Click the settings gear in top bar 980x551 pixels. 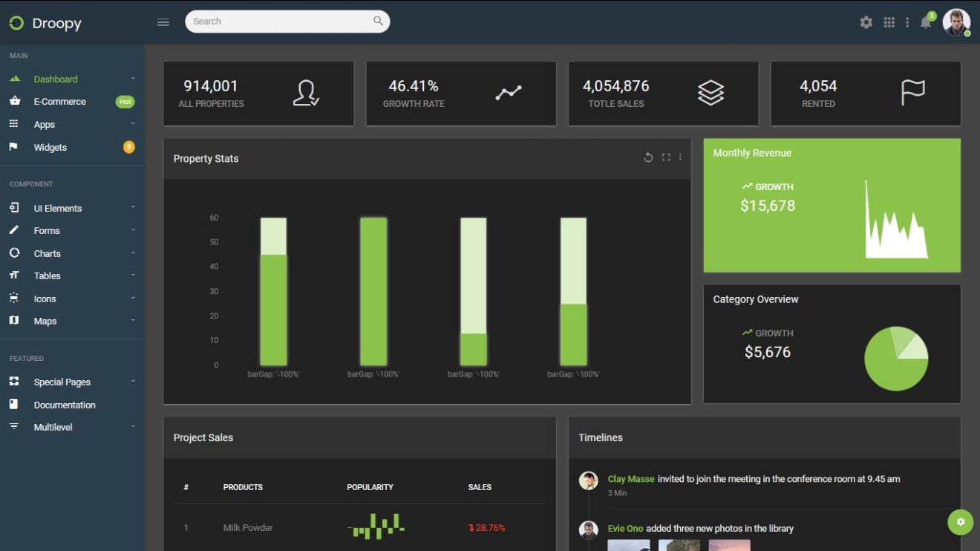[866, 22]
